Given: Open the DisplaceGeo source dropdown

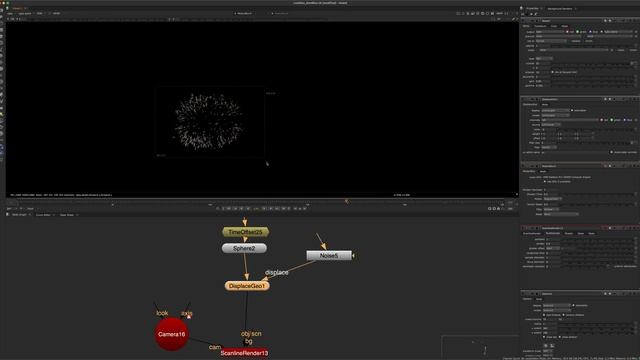Looking at the screenshot, I should [x=551, y=124].
